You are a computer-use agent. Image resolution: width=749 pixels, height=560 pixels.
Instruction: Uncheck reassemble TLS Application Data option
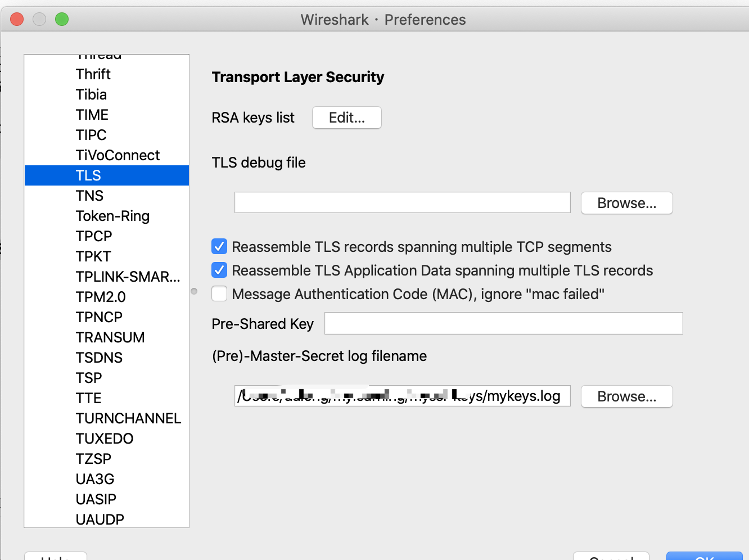tap(219, 270)
